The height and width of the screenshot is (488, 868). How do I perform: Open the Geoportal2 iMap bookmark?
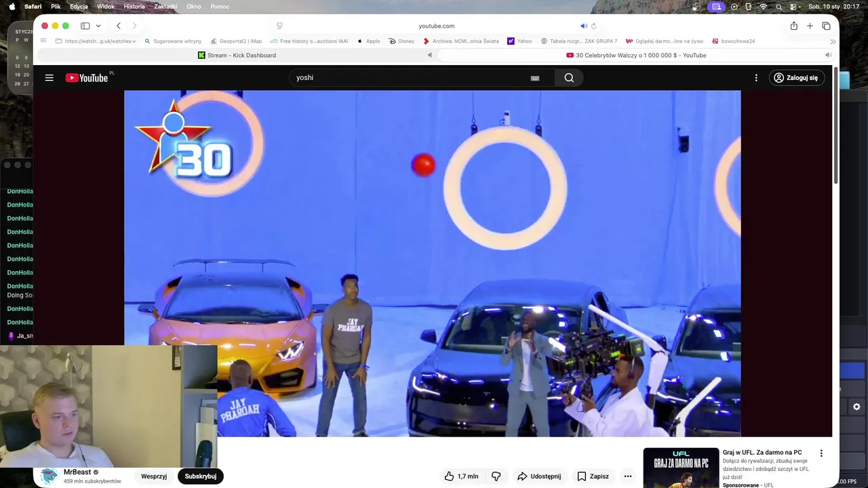click(x=236, y=41)
